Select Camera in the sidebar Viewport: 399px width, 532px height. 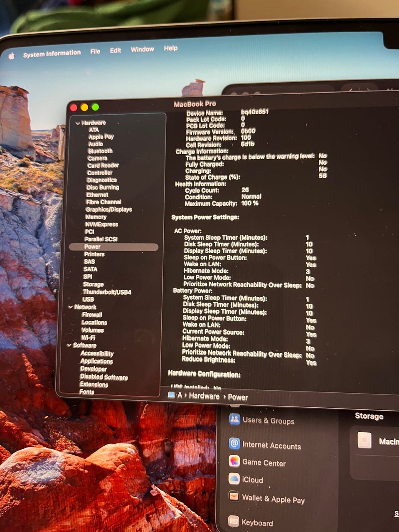click(98, 158)
